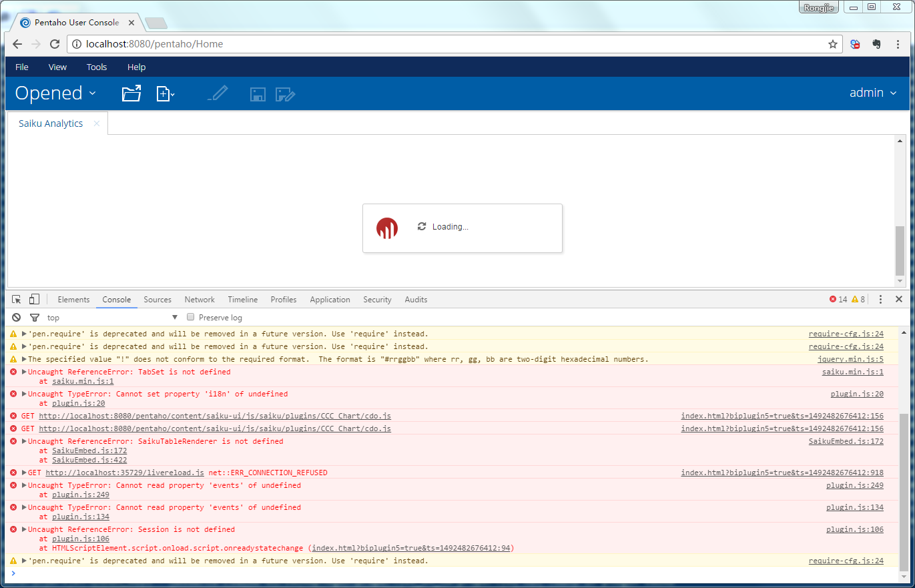Open the Opened perspective dropdown
The width and height of the screenshot is (915, 588).
[55, 93]
